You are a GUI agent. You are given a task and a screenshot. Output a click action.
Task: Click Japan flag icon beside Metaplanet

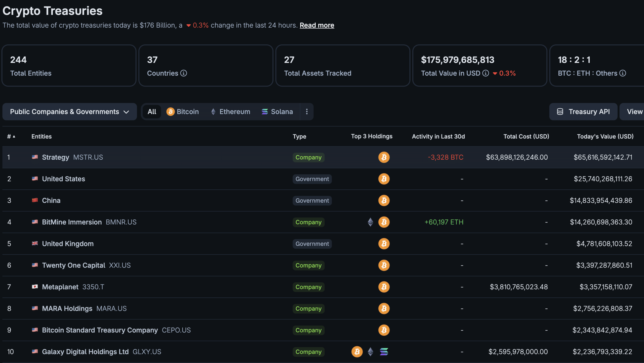[x=35, y=287]
